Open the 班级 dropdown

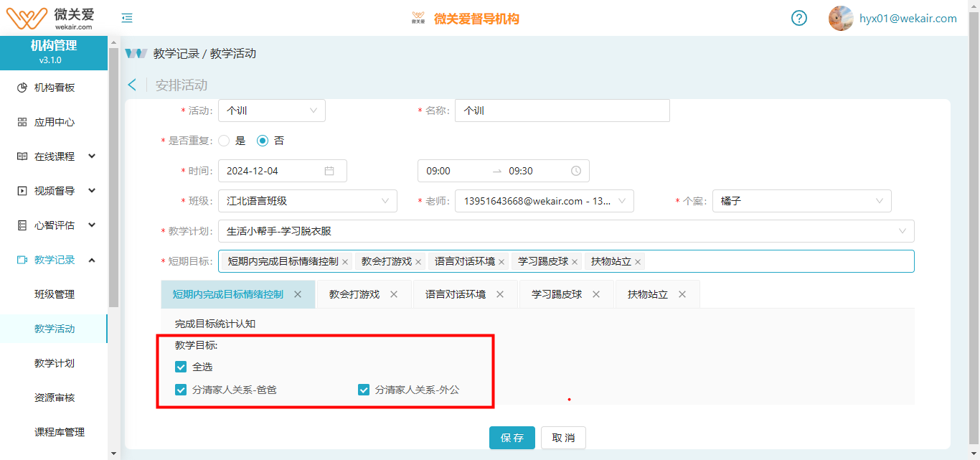coord(307,201)
